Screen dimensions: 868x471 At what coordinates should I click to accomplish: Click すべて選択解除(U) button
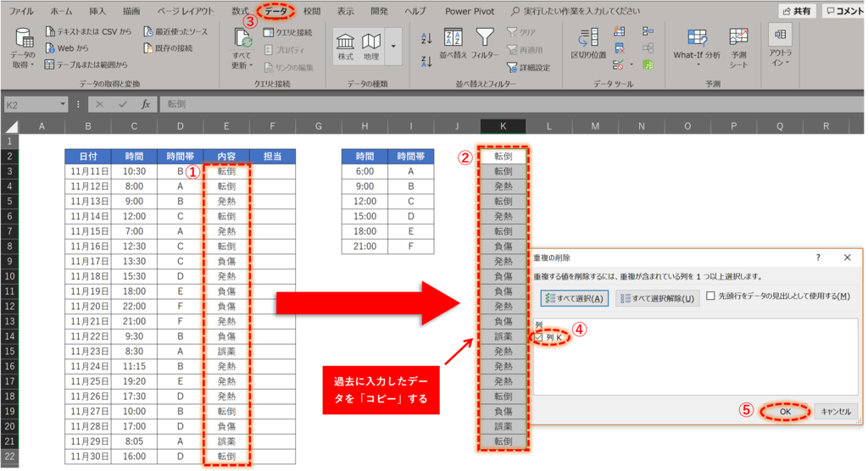(658, 298)
